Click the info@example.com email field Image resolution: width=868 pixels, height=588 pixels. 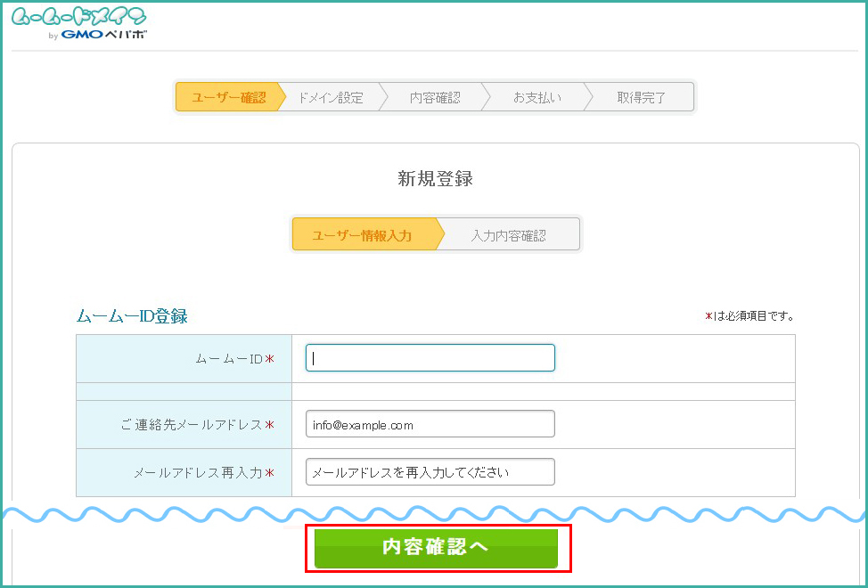(430, 424)
